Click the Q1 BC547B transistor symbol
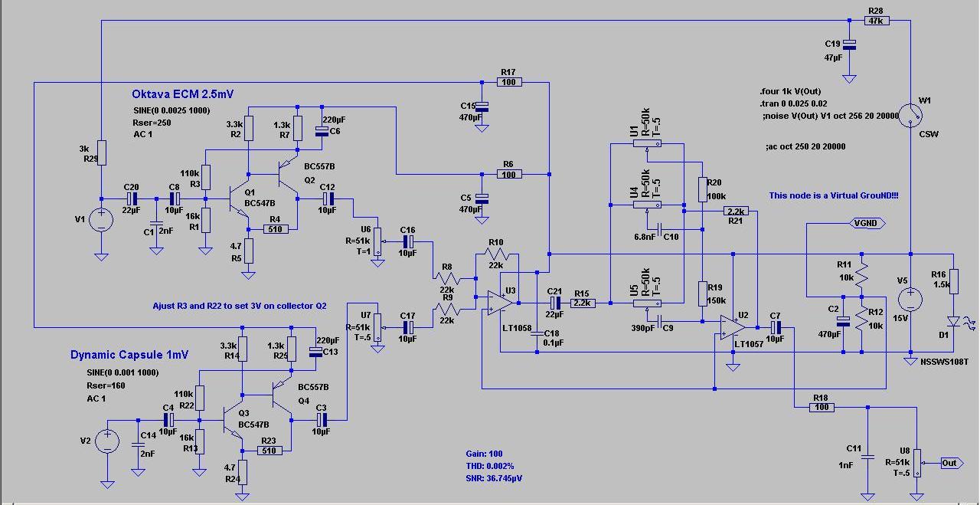The image size is (980, 505). click(x=240, y=200)
